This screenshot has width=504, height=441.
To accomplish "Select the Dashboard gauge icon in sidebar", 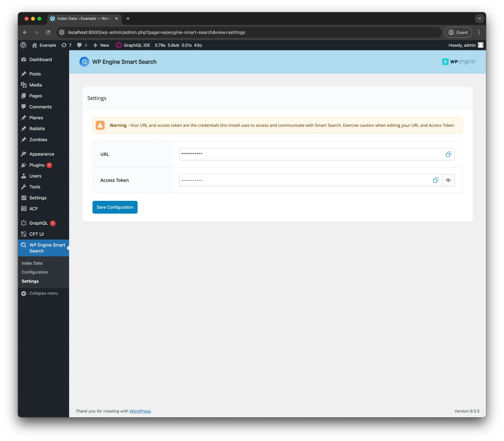I will 24,59.
